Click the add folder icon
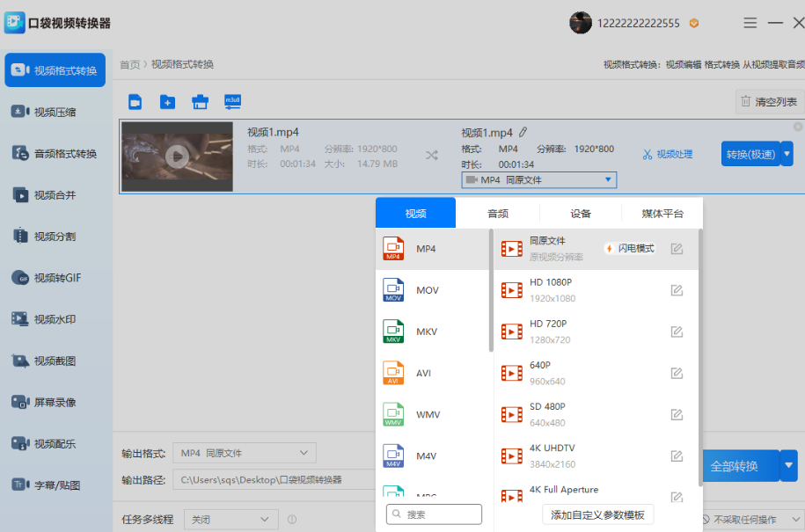The height and width of the screenshot is (532, 805). [167, 102]
